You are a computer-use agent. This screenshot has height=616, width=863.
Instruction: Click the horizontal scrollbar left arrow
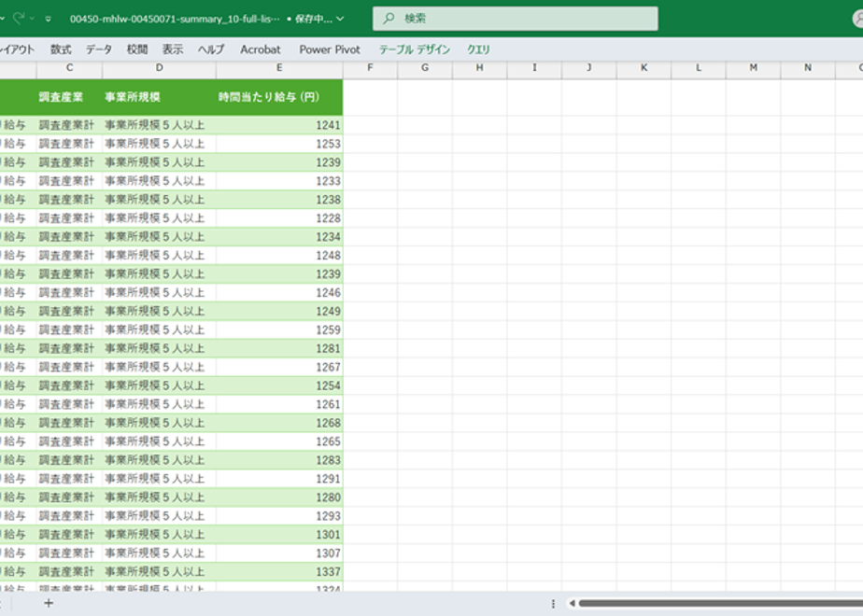click(572, 603)
